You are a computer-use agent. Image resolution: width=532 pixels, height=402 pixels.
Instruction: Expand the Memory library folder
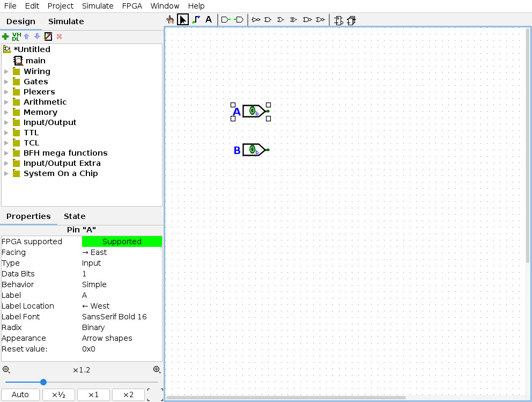6,112
